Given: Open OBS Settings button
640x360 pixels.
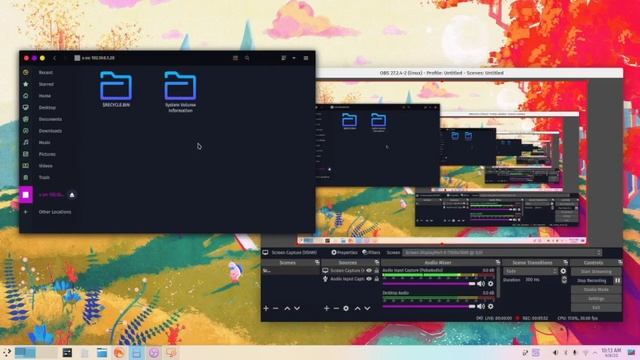Looking at the screenshot, I should [x=596, y=299].
